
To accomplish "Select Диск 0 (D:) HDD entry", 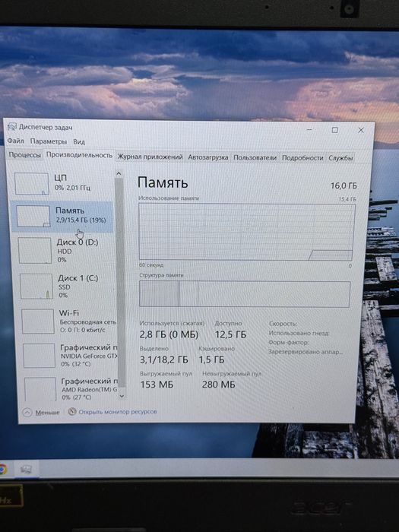I will coord(65,250).
